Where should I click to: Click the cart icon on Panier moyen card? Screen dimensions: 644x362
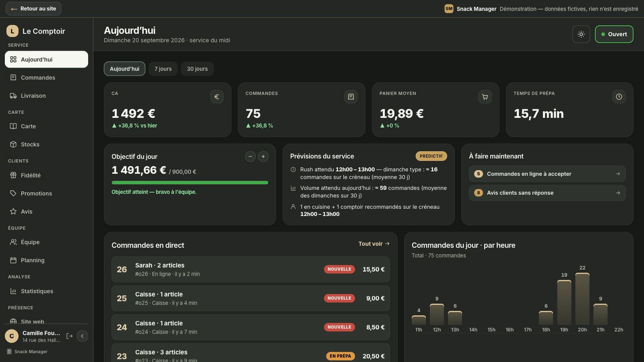pyautogui.click(x=485, y=97)
